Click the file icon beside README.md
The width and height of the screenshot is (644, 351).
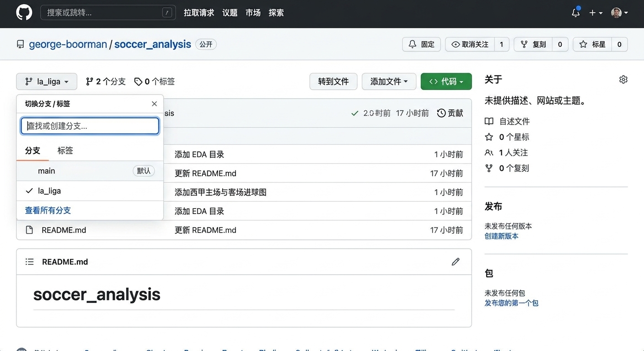click(x=29, y=230)
